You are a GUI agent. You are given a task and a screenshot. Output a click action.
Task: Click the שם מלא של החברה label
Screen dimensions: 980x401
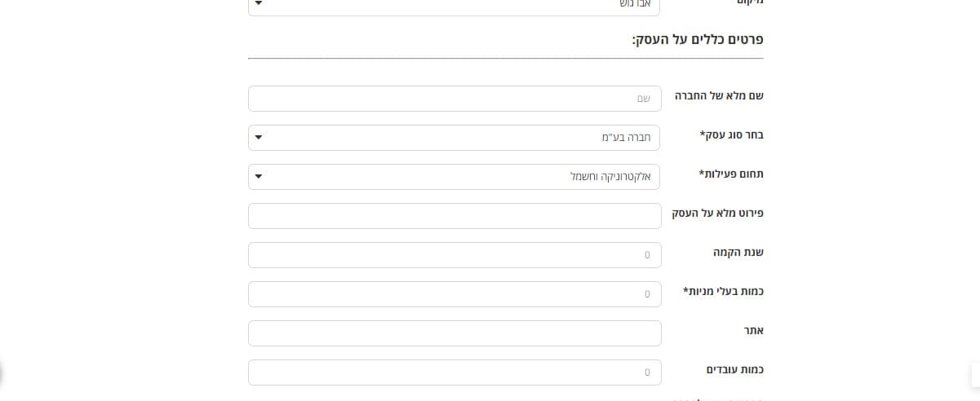click(719, 96)
